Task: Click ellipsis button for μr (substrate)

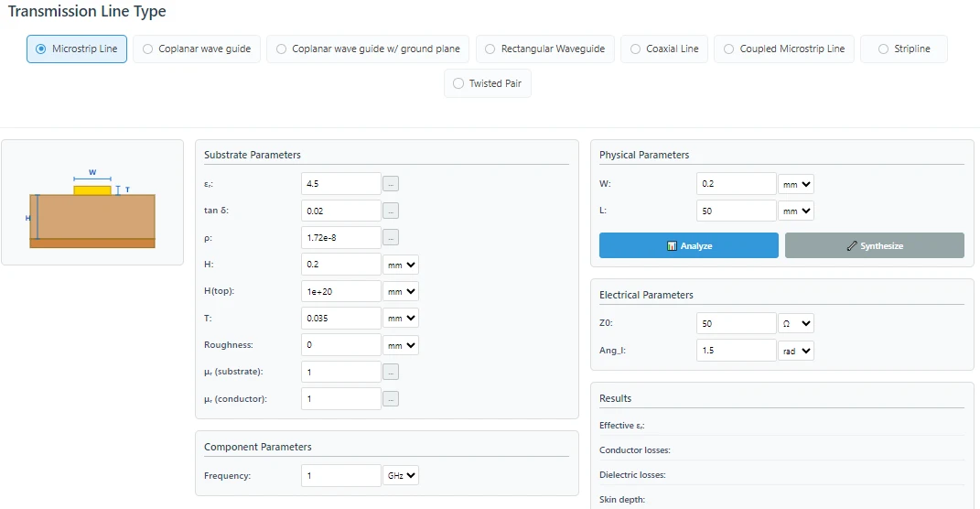Action: click(x=391, y=372)
